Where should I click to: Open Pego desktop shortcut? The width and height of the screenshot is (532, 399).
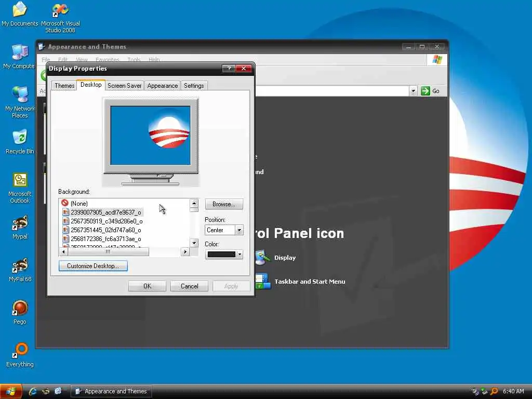[20, 312]
